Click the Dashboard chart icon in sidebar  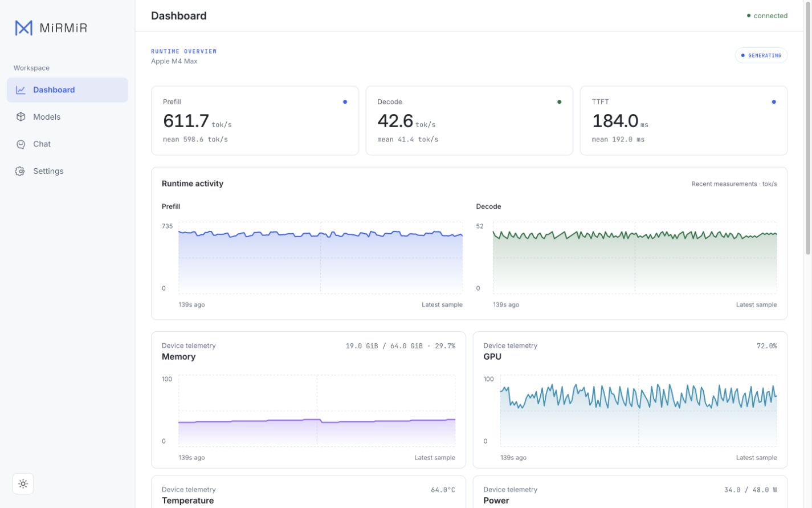(21, 90)
